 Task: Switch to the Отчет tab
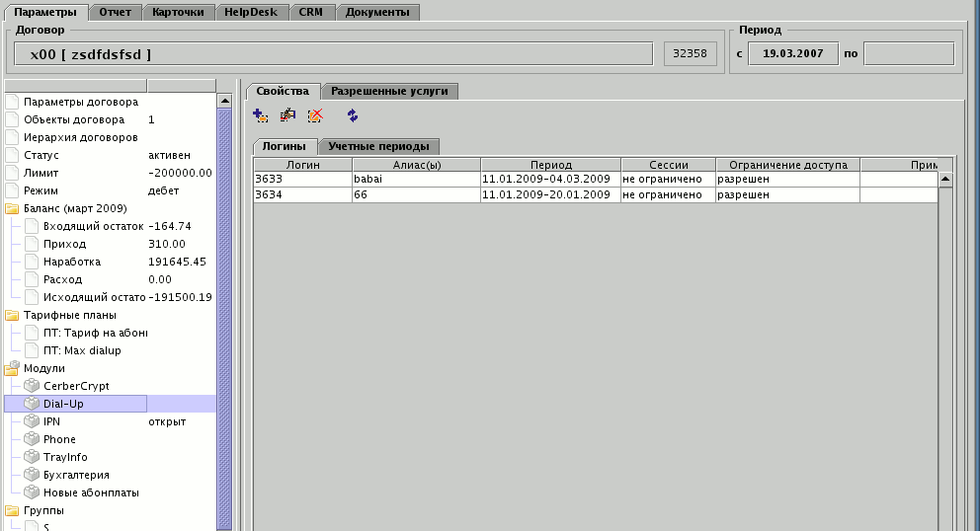pyautogui.click(x=115, y=12)
